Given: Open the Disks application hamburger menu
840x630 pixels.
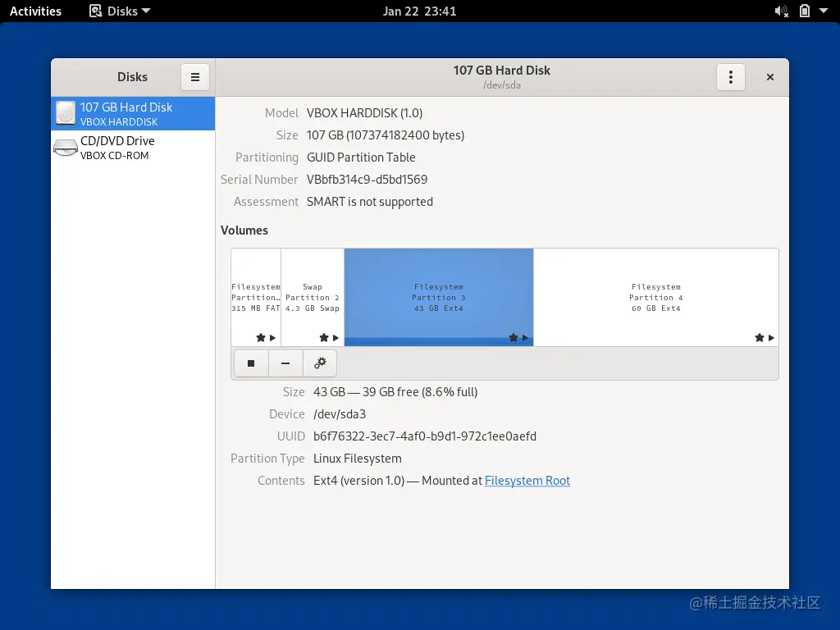Looking at the screenshot, I should (195, 77).
